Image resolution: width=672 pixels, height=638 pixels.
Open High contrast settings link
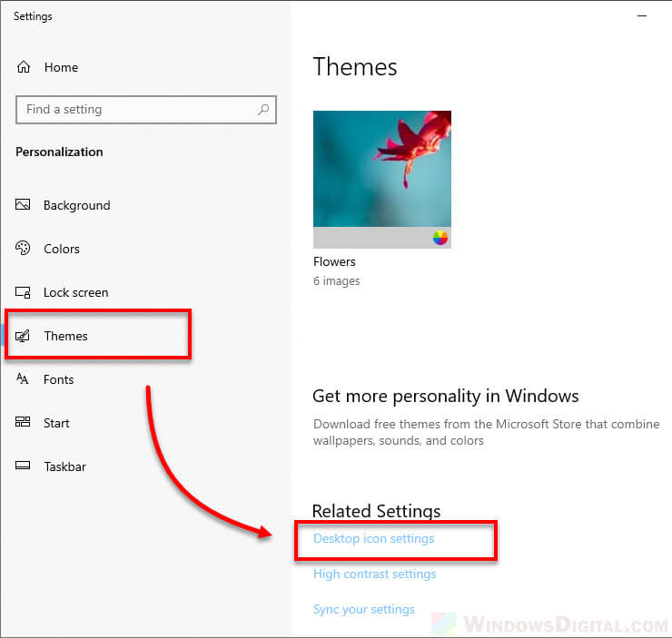pos(374,574)
